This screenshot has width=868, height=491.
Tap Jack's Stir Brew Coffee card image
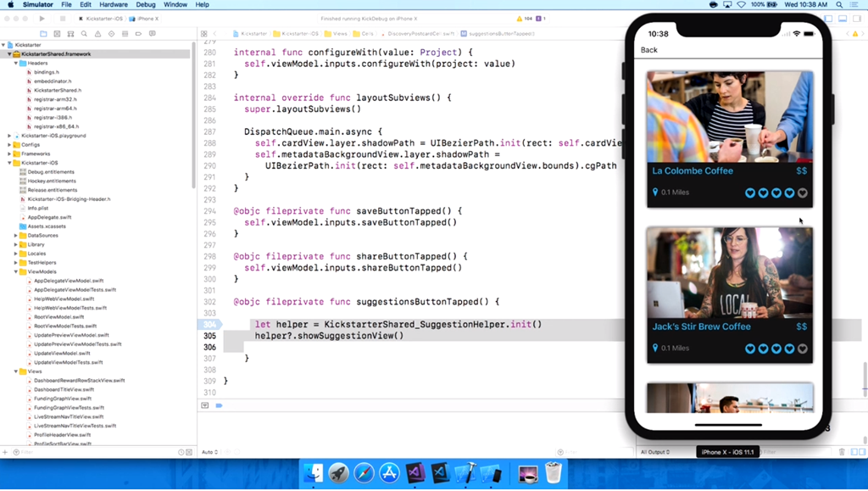(x=730, y=273)
